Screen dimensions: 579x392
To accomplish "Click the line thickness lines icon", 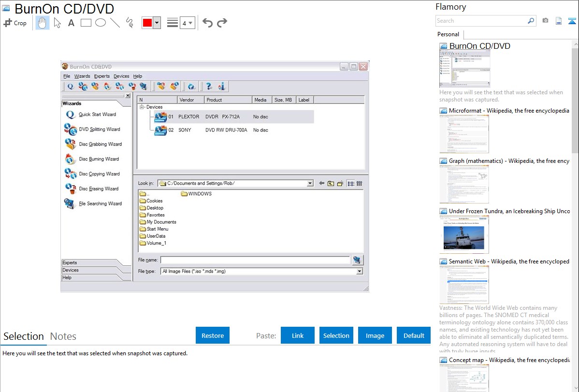I will [x=173, y=23].
